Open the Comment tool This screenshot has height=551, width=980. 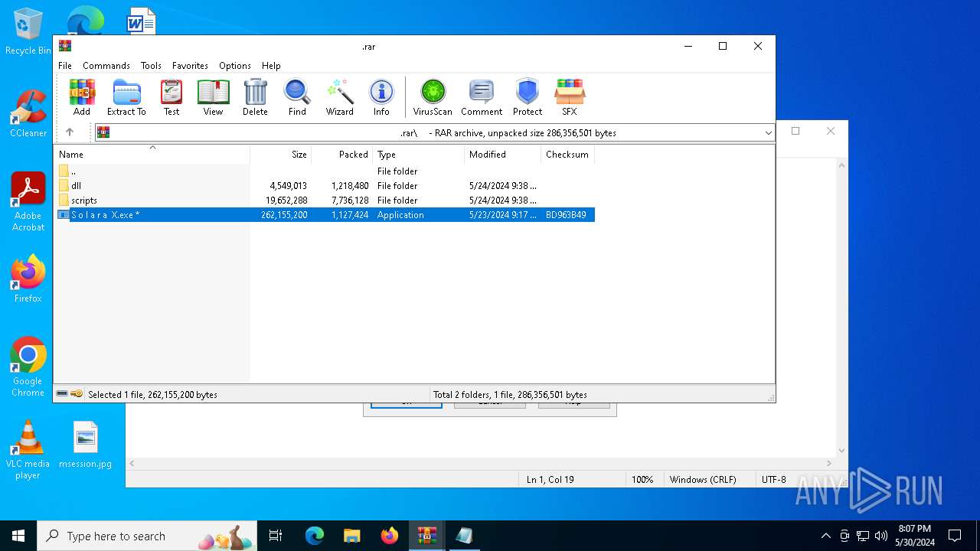[482, 97]
